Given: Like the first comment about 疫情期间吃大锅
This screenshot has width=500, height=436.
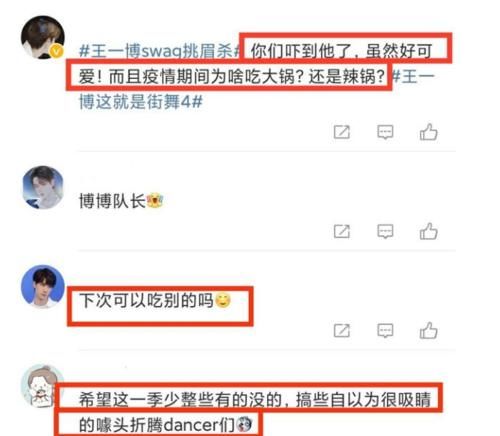Looking at the screenshot, I should [x=429, y=132].
